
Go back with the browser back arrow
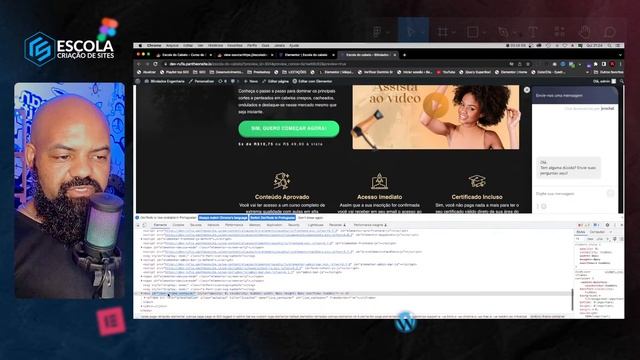click(138, 64)
